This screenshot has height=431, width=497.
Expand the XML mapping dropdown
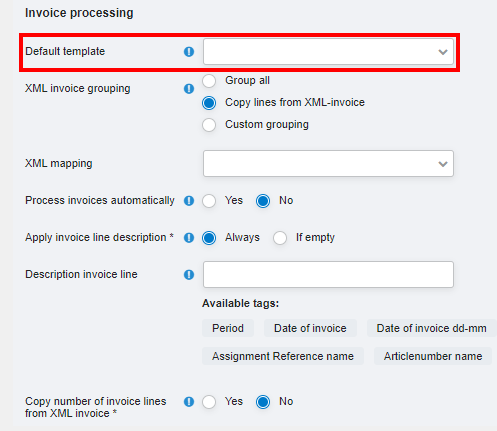pos(328,163)
